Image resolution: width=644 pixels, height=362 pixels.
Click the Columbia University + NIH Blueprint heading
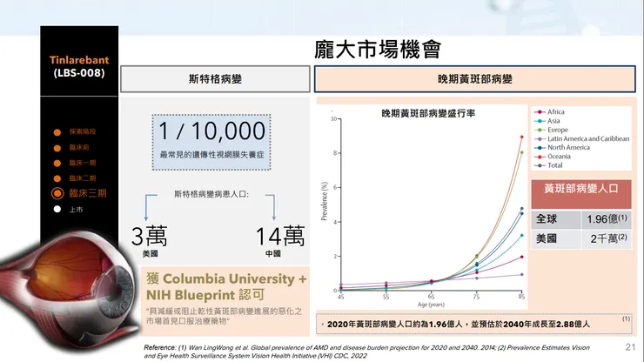click(x=226, y=287)
